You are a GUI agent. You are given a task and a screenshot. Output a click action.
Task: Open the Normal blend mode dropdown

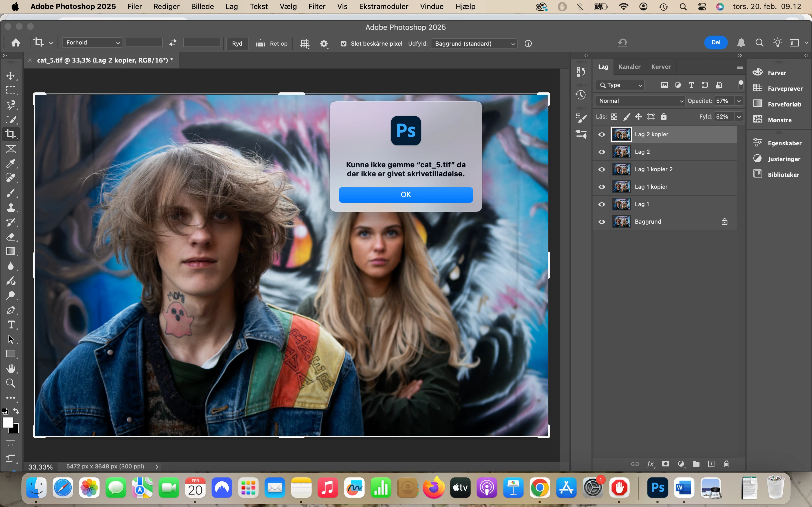[640, 101]
